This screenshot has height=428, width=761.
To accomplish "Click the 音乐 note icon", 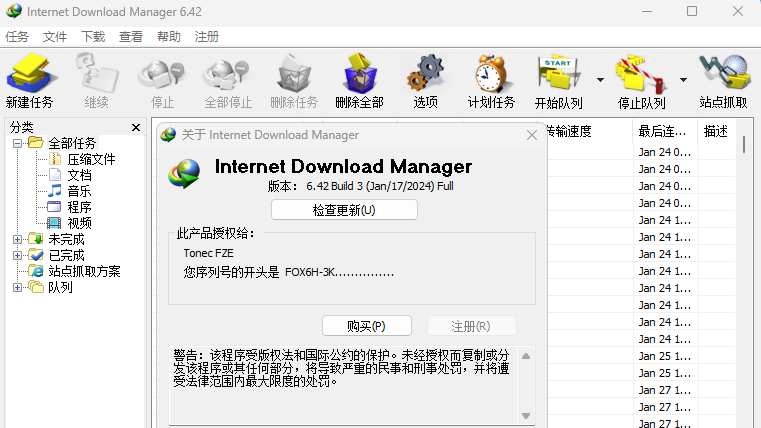I will (55, 191).
